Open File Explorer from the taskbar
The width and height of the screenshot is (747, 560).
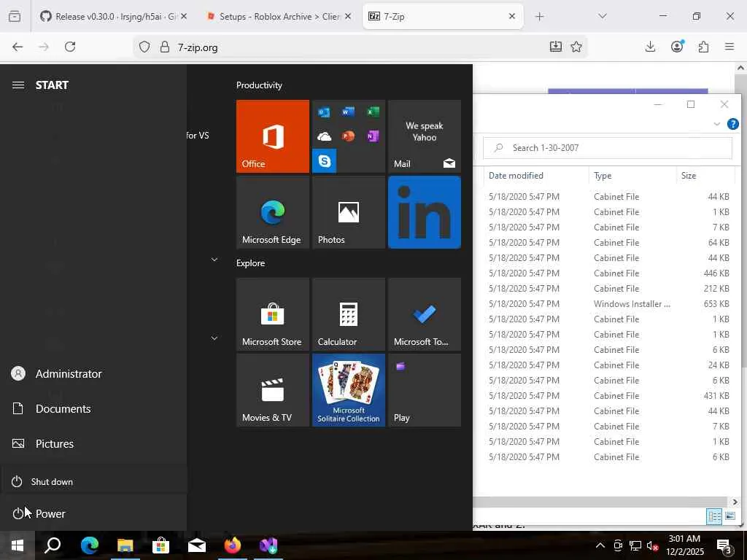coord(125,545)
